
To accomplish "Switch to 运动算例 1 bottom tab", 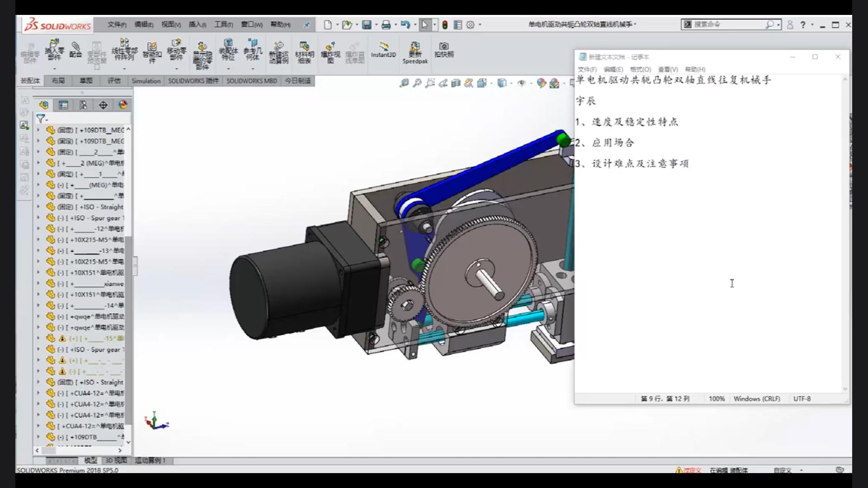I will [x=150, y=460].
